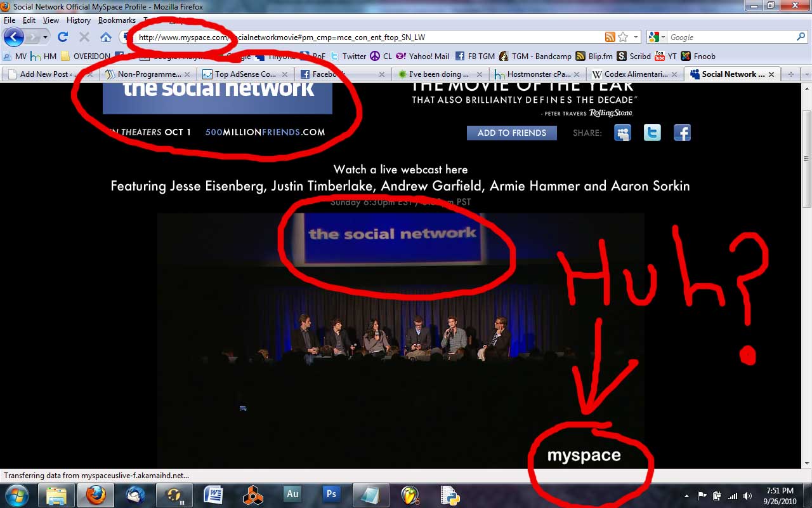Open the volume control in tray
The height and width of the screenshot is (508, 812).
(748, 496)
